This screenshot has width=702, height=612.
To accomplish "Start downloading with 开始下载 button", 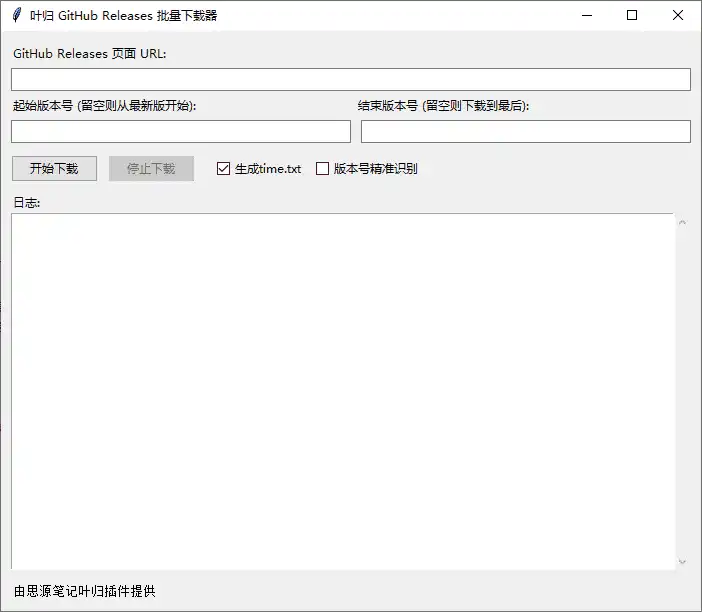I will (x=54, y=169).
